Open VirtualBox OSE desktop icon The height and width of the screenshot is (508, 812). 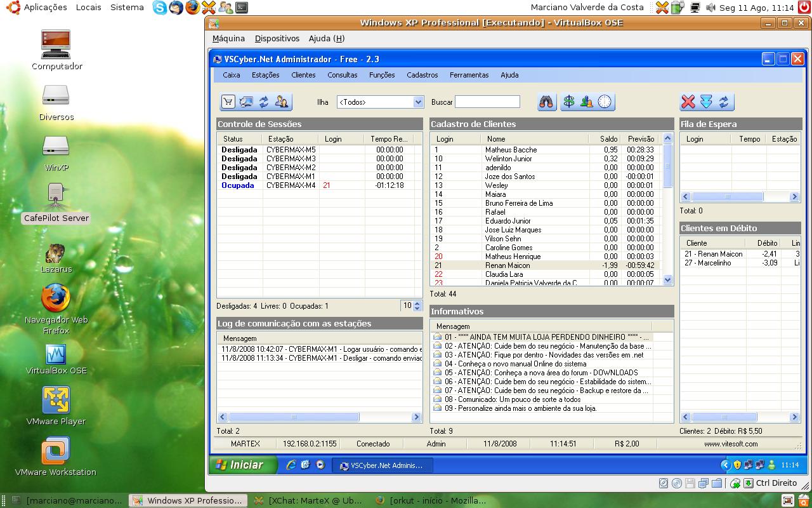point(56,359)
